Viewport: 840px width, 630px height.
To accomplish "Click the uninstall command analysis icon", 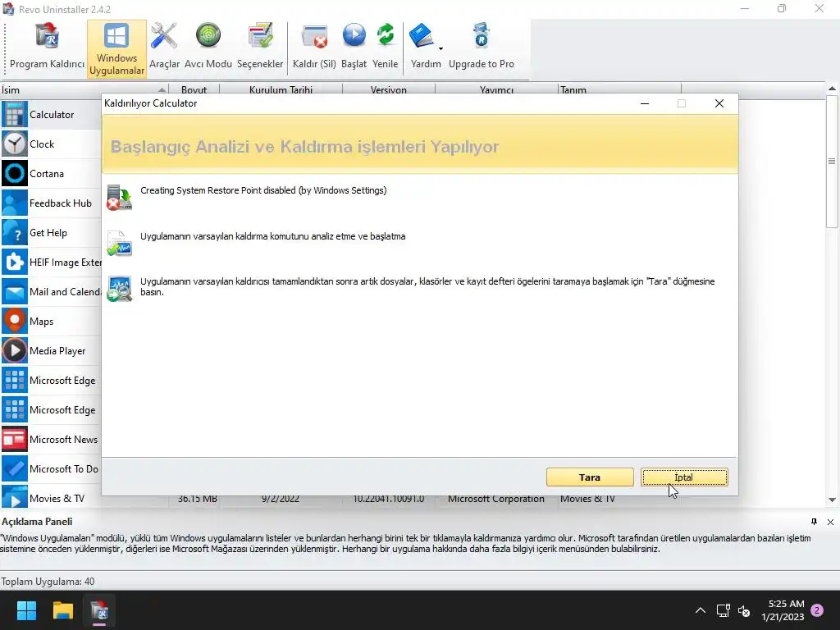I will (x=119, y=244).
